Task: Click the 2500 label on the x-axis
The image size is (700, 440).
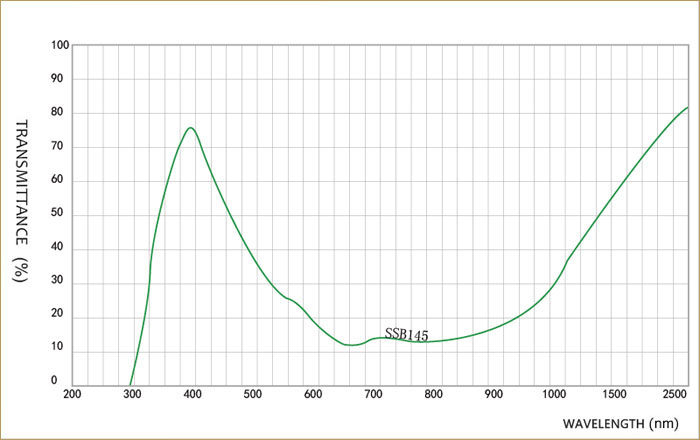Action: pos(675,394)
